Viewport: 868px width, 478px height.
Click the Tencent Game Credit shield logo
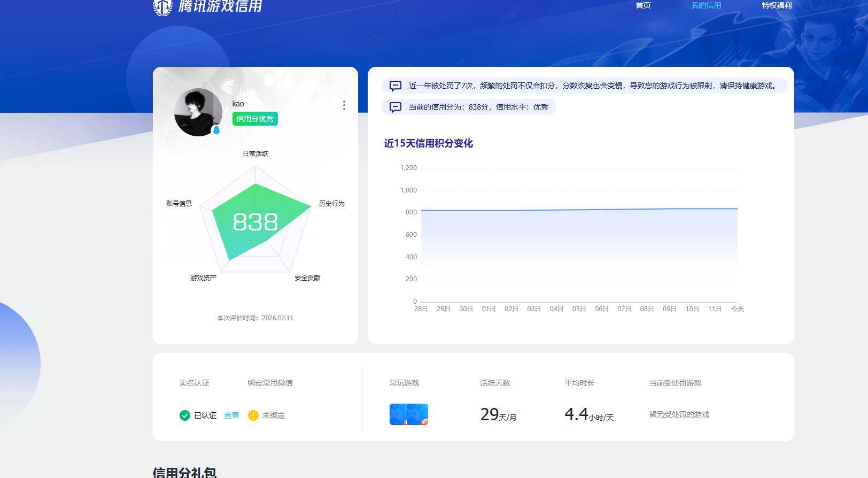[x=162, y=7]
